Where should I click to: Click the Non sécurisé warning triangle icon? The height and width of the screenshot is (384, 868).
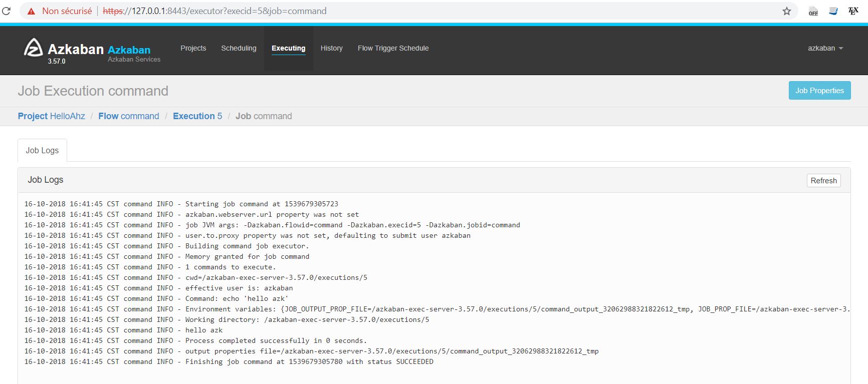click(31, 11)
